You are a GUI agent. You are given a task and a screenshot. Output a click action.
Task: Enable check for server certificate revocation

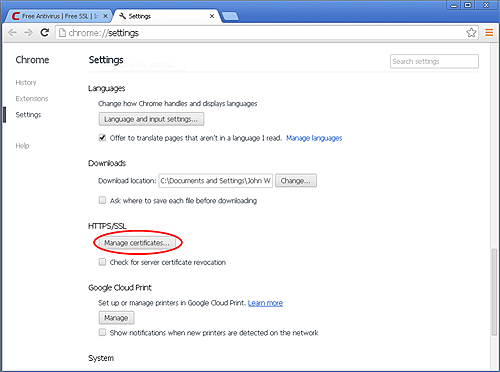(x=102, y=262)
